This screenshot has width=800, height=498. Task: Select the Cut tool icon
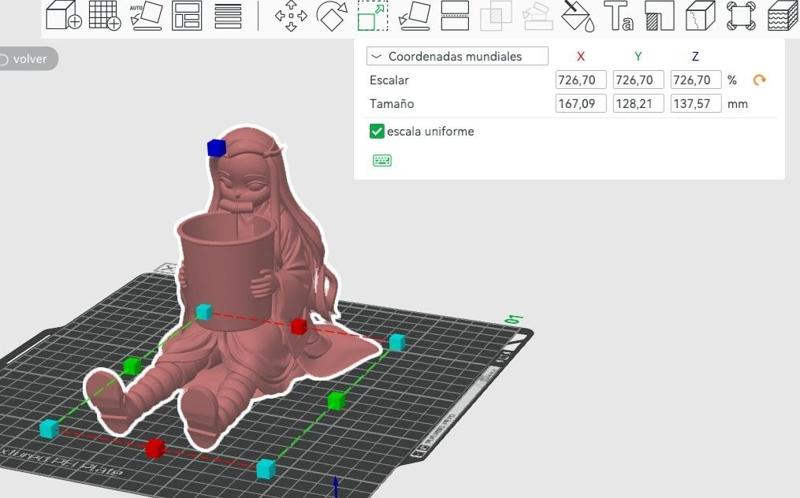455,15
